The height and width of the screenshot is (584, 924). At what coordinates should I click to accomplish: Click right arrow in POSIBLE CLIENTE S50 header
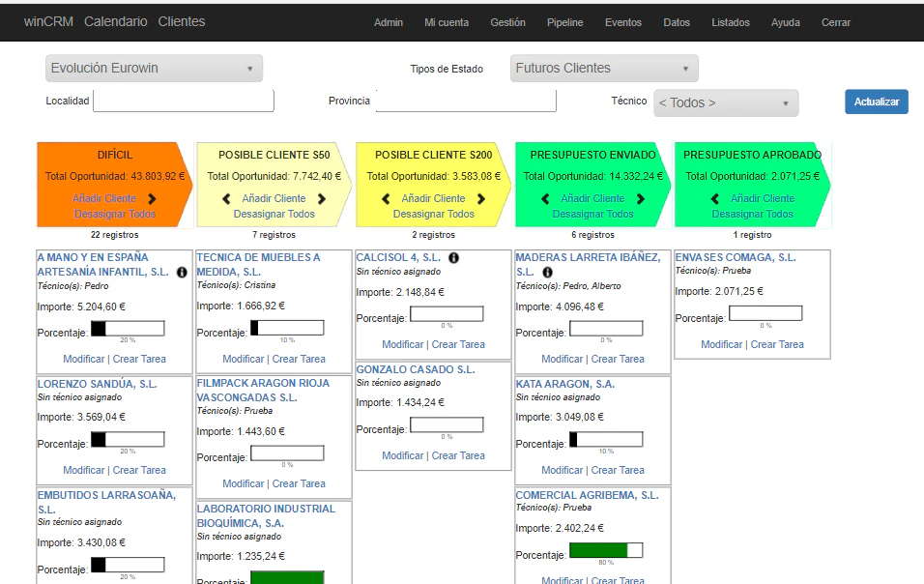pos(322,198)
